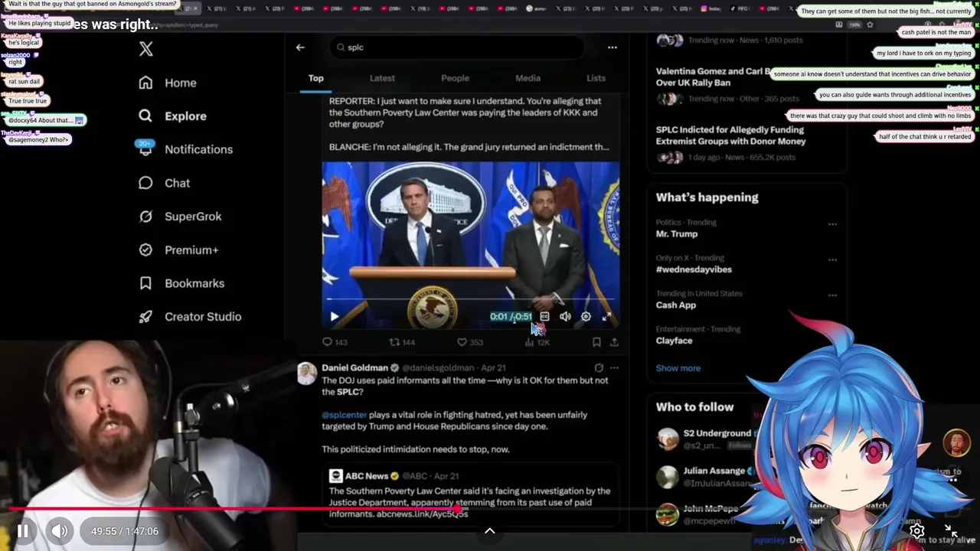Expand the up chevron below feed
980x551 pixels.
[x=489, y=531]
